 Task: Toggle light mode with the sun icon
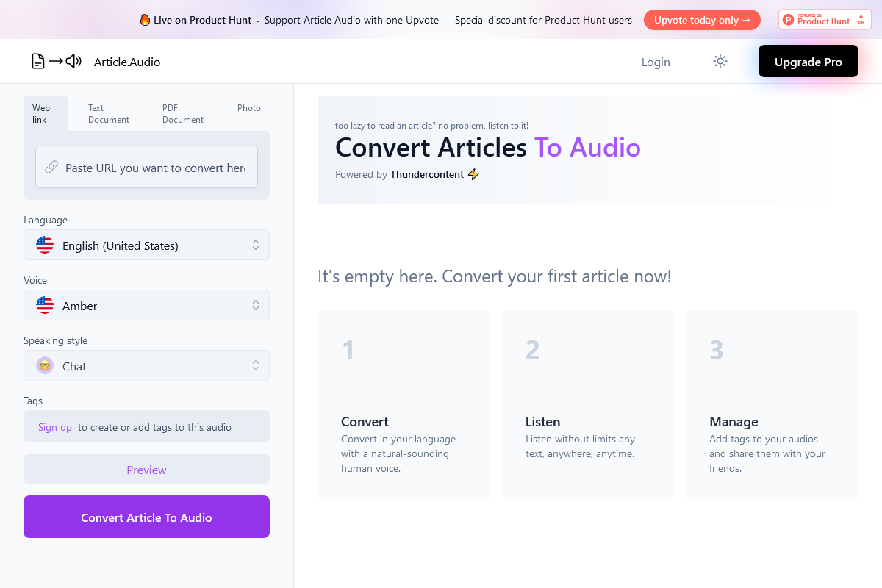[x=720, y=61]
